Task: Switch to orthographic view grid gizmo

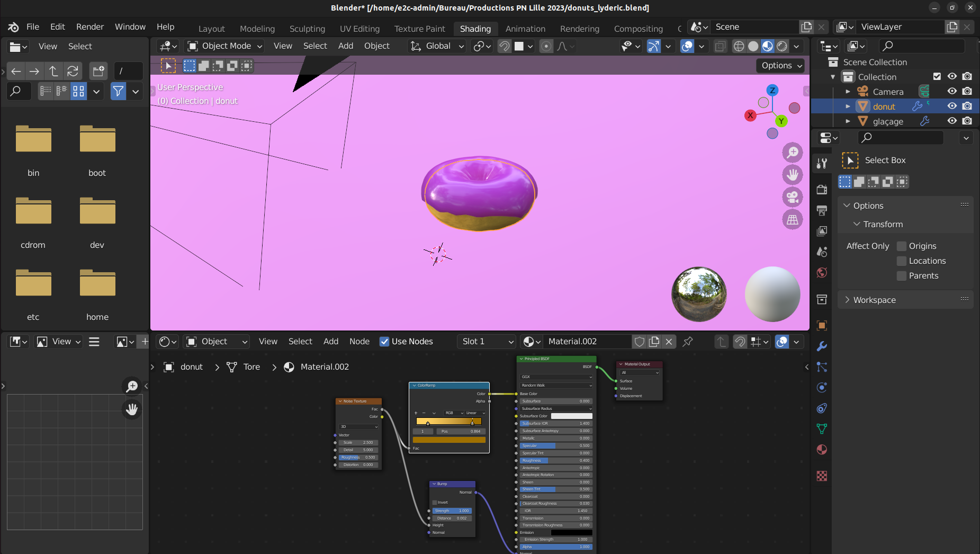Action: pyautogui.click(x=793, y=219)
